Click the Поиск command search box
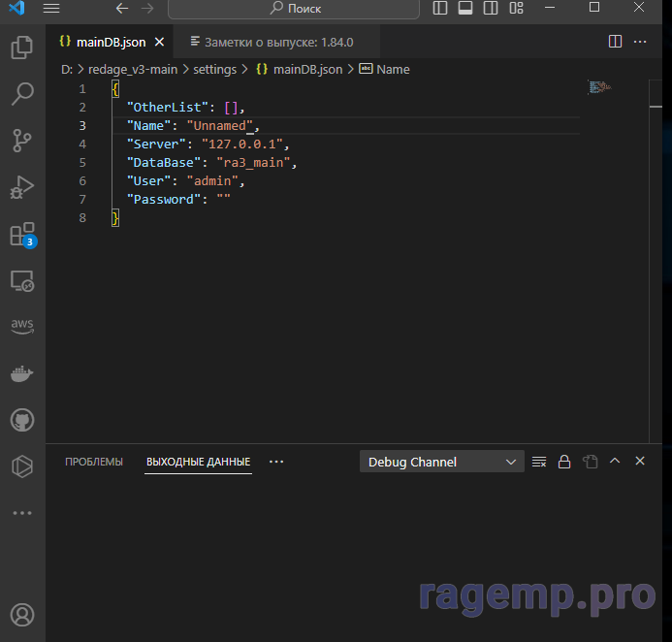This screenshot has width=672, height=642. [x=294, y=9]
